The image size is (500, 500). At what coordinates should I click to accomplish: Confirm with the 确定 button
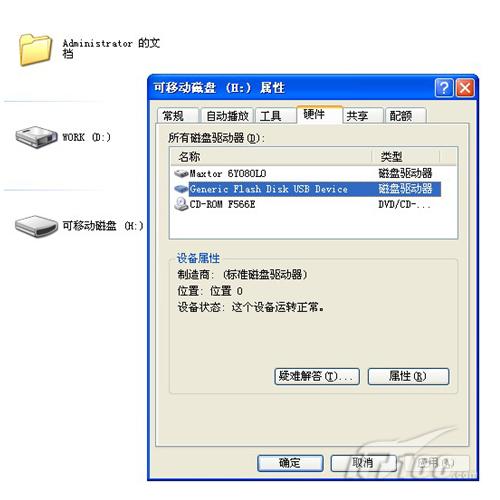coord(290,463)
